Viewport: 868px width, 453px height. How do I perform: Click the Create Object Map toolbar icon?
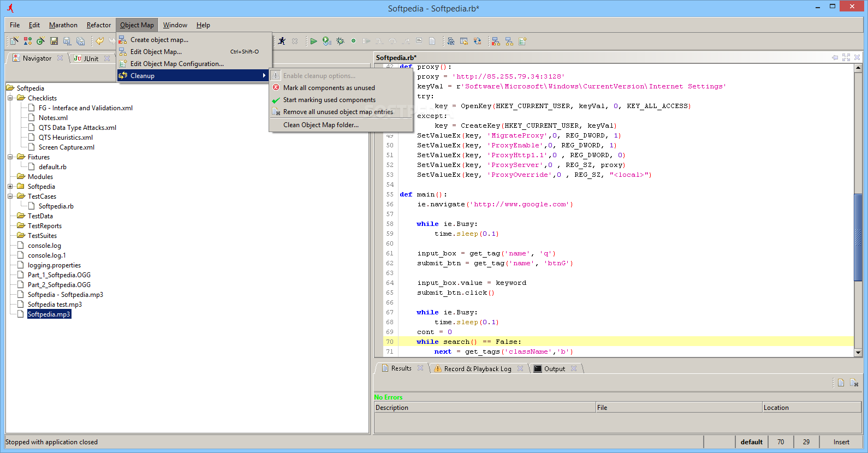[x=496, y=41]
